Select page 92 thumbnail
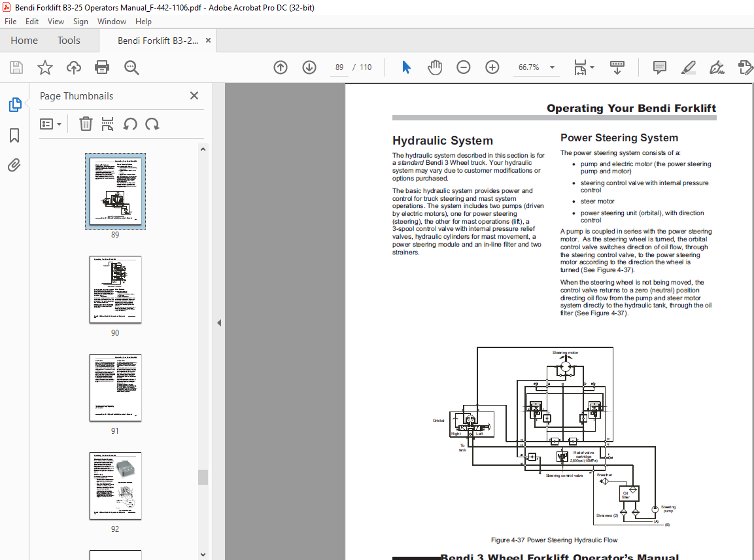 pyautogui.click(x=115, y=486)
